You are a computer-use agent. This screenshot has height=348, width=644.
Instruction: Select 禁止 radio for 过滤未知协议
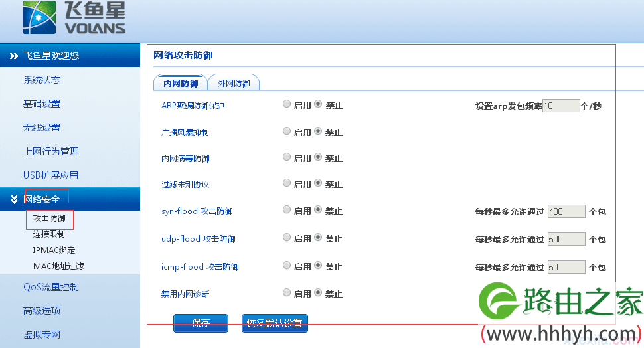coord(318,183)
